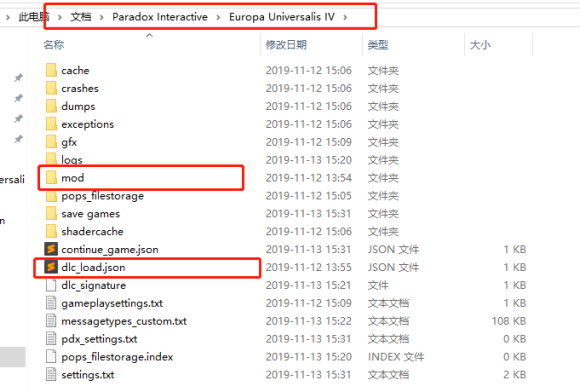Open the chevron after 文档 breadcrumb
The image size is (580, 392).
tap(101, 17)
